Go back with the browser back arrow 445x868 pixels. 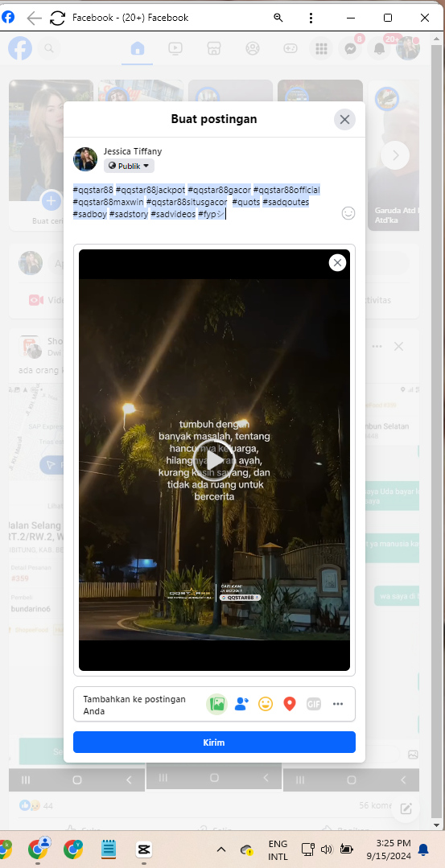pos(35,18)
